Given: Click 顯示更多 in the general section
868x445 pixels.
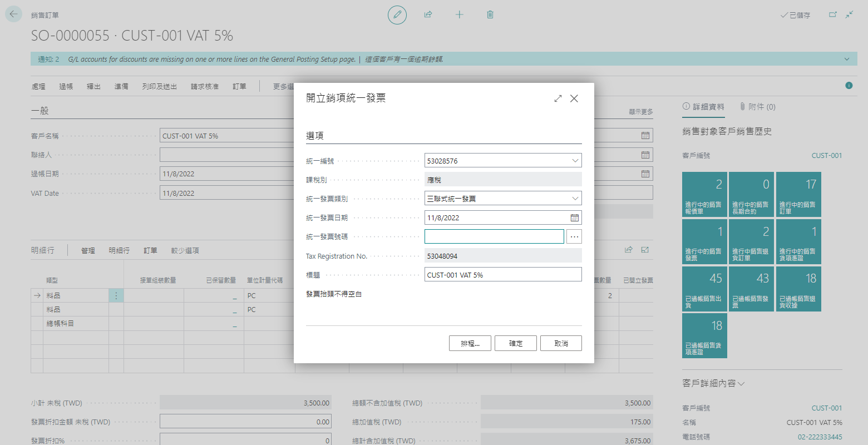Looking at the screenshot, I should click(641, 112).
